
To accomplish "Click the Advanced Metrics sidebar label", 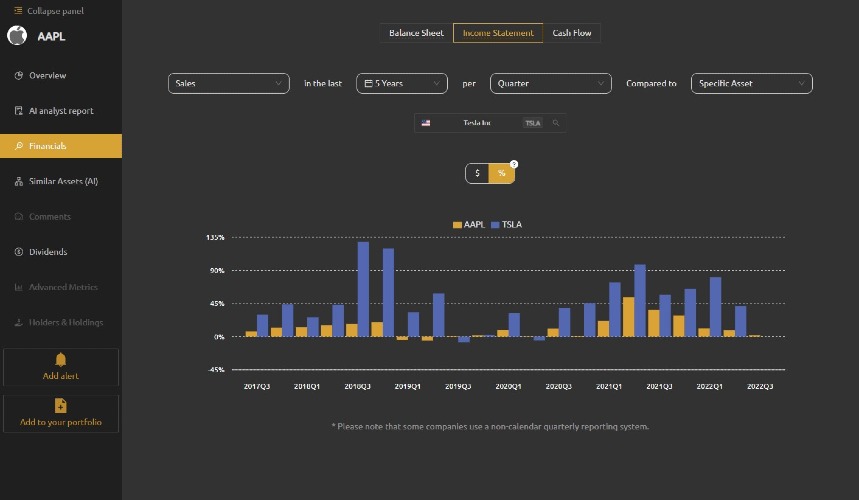I will pos(64,287).
